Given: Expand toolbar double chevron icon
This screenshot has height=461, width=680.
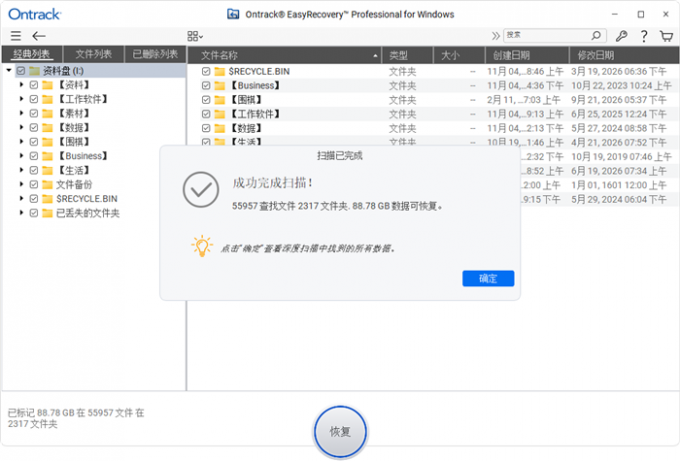Looking at the screenshot, I should (495, 36).
